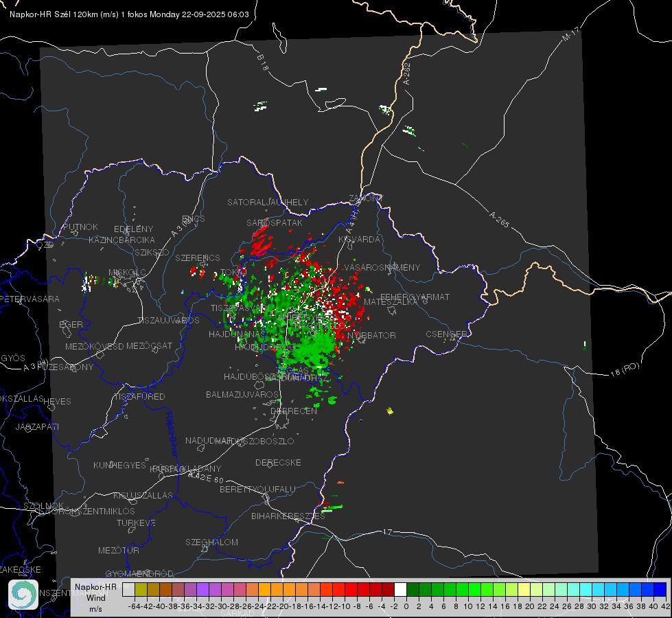The height and width of the screenshot is (618, 672).
Task: Click the SÁROSPATAK town label
Action: pos(275,222)
